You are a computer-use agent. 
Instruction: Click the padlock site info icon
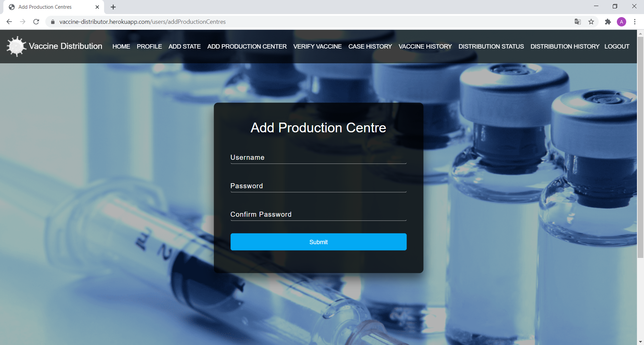pyautogui.click(x=53, y=22)
